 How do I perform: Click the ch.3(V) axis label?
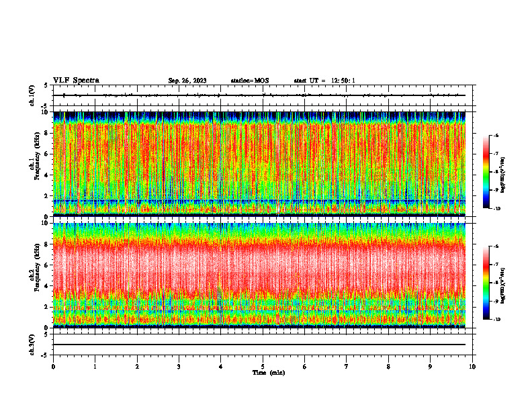pyautogui.click(x=32, y=345)
